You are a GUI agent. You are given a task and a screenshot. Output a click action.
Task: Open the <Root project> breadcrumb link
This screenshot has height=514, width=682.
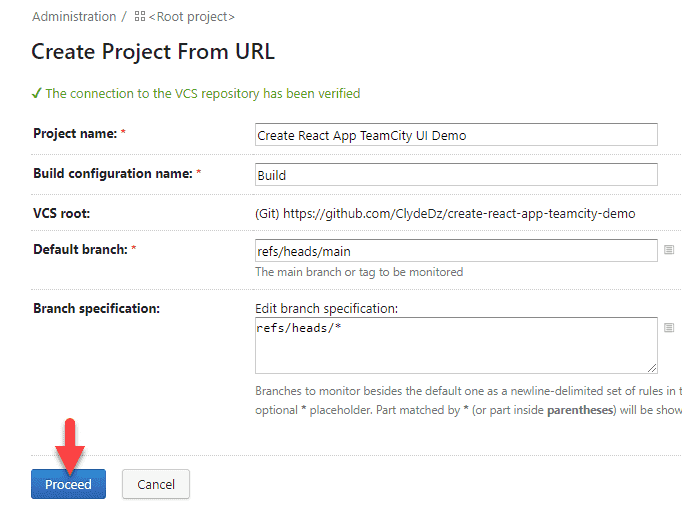click(191, 17)
